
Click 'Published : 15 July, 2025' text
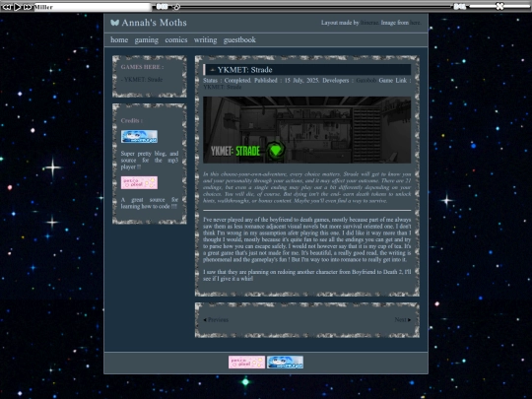[x=287, y=81]
